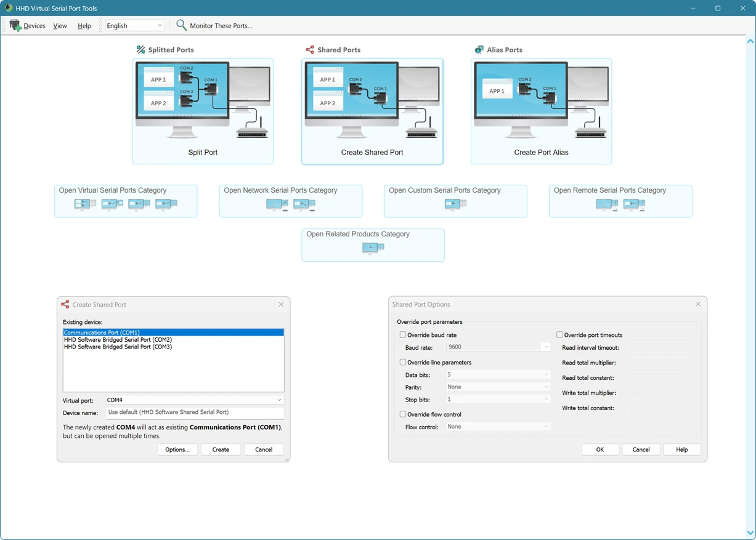Check Override line parameters option
Screen dimensions: 756x540
pos(403,363)
